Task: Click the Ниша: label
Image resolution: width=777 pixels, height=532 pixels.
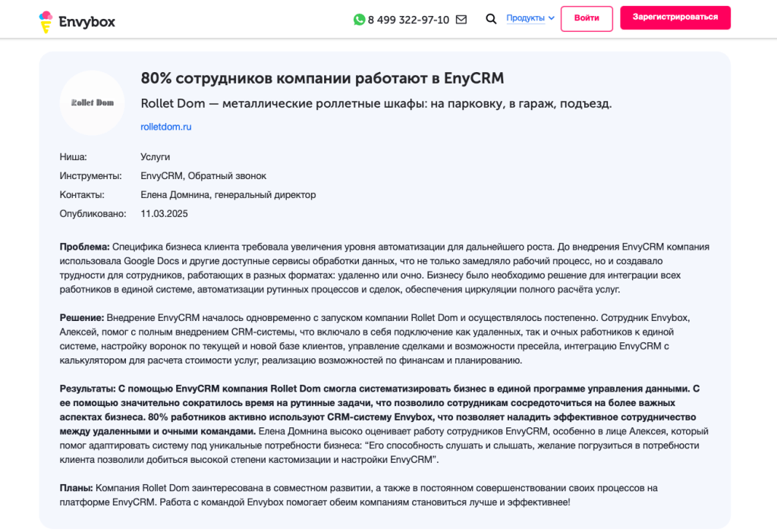Action: (x=74, y=157)
